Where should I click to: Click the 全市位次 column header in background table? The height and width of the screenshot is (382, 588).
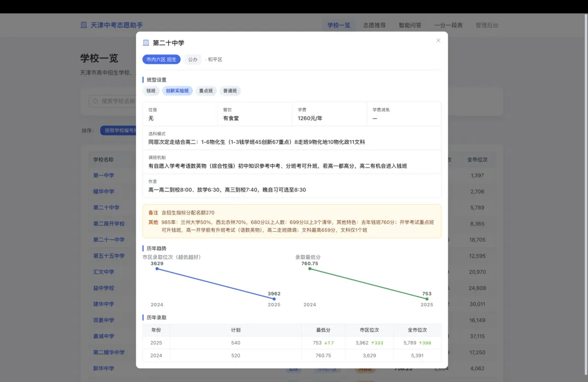(477, 159)
